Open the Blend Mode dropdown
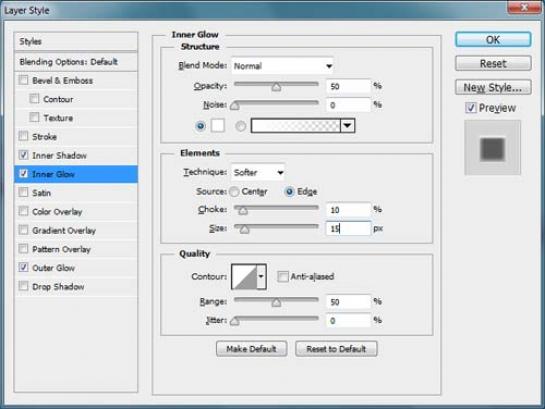 [282, 66]
